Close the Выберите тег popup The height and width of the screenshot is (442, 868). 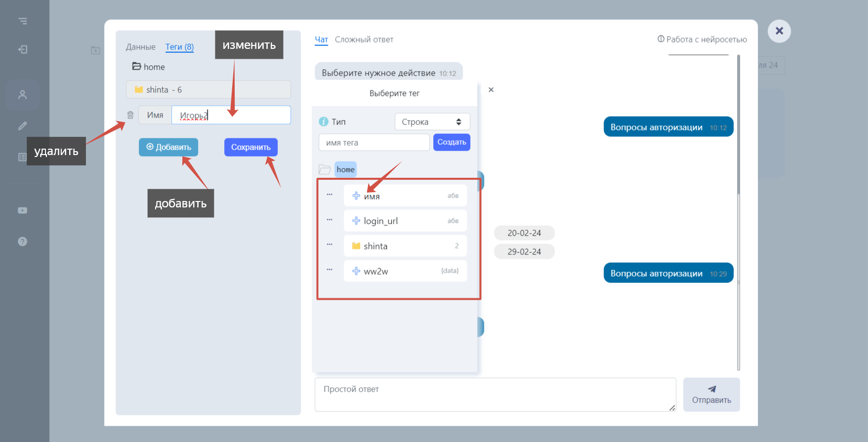[x=491, y=90]
